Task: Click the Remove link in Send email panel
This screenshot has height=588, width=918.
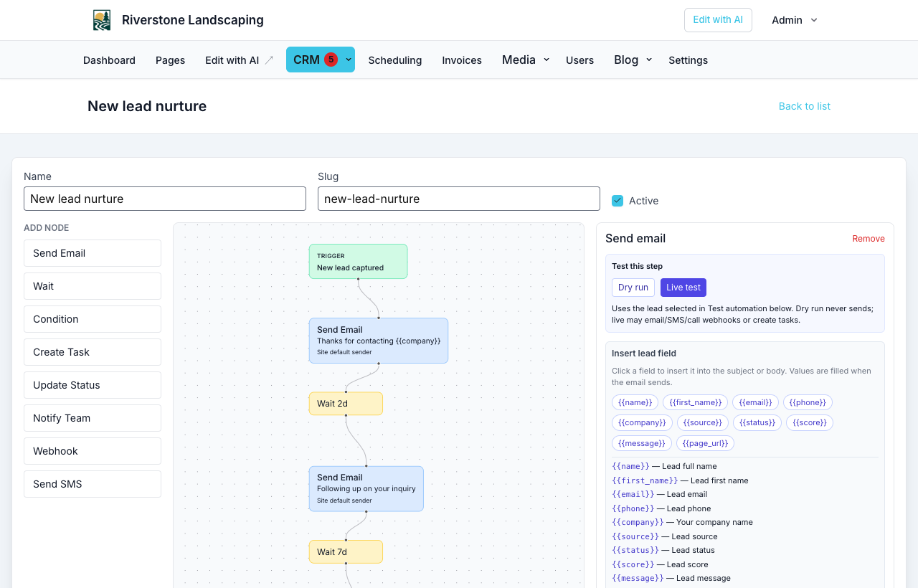Action: [869, 239]
